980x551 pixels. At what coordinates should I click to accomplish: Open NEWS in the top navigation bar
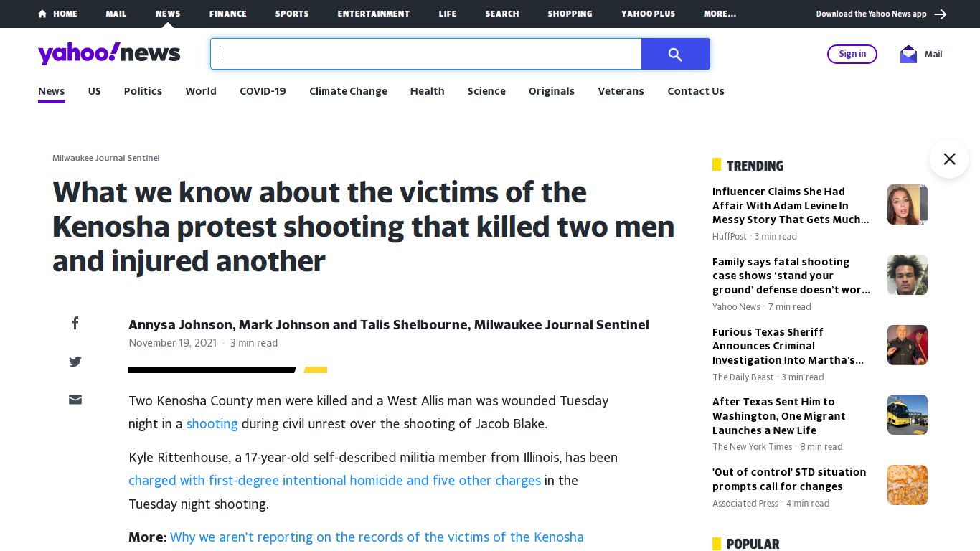point(168,14)
